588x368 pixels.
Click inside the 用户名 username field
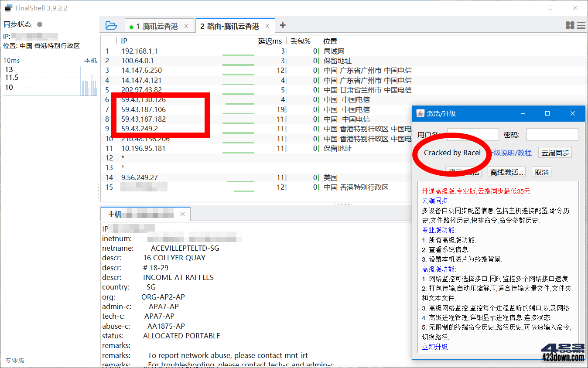point(473,134)
